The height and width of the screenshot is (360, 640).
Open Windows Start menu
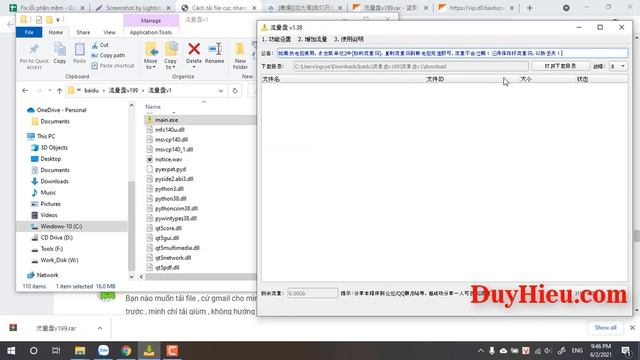11,351
